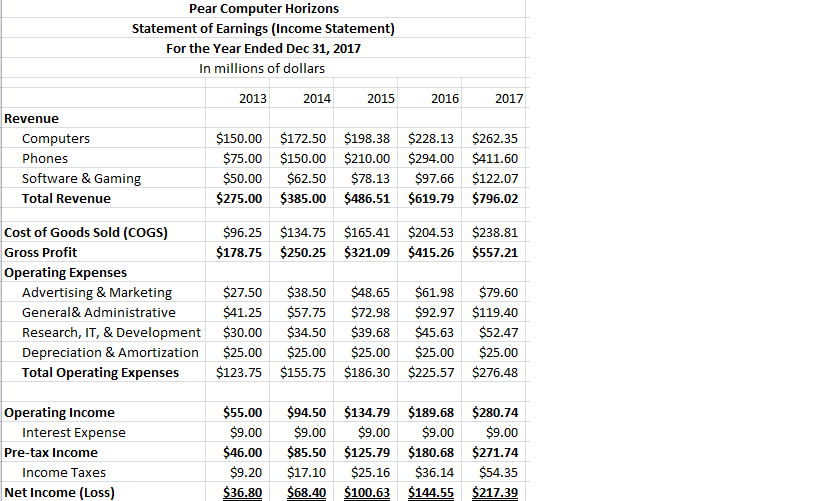Viewport: 816px width, 501px height.
Task: Select Operating Income 2013 value $55.00
Action: tap(243, 413)
